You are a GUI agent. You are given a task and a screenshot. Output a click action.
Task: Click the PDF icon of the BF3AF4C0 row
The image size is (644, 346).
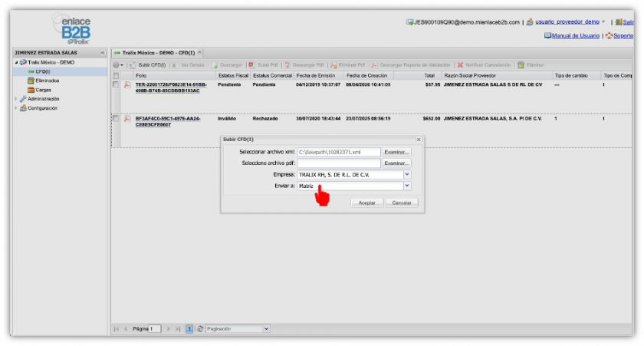click(x=127, y=119)
